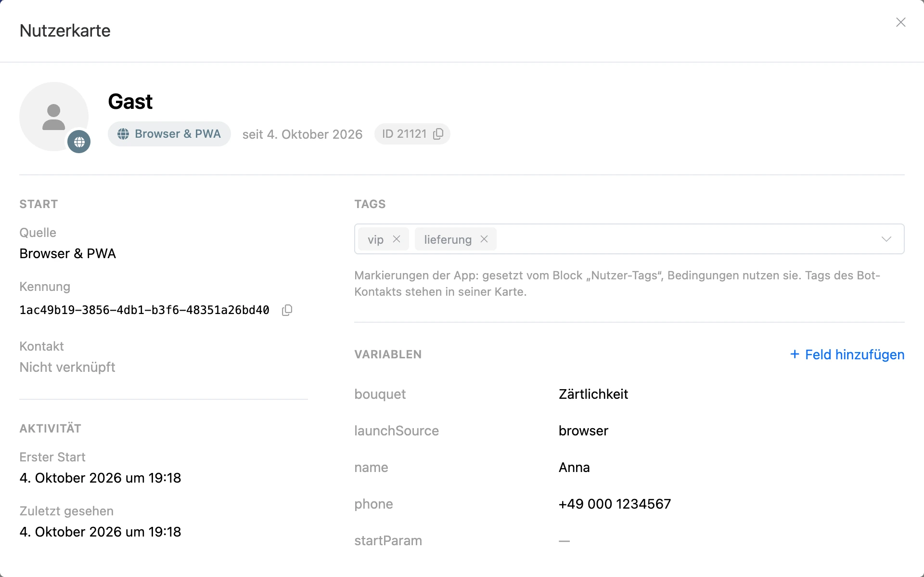
Task: Click the seit 4. Oktober 2026 text
Action: coord(302,134)
